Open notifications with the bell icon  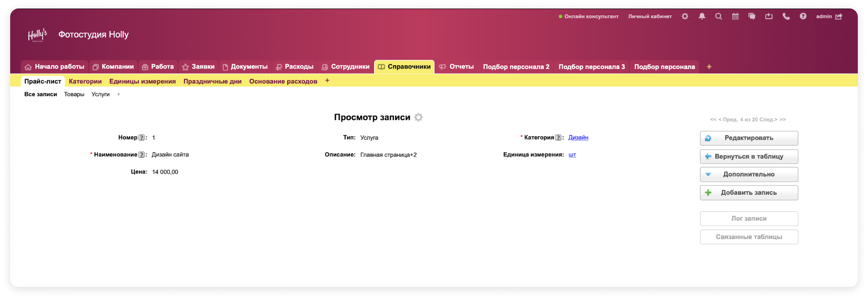click(x=702, y=17)
